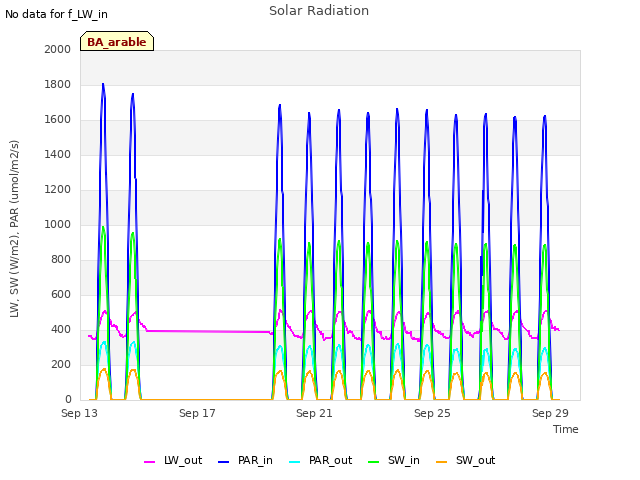Screen dimensions: 640x480
Task: Click the y-axis title LW, SW, PAR
Action: [14, 229]
